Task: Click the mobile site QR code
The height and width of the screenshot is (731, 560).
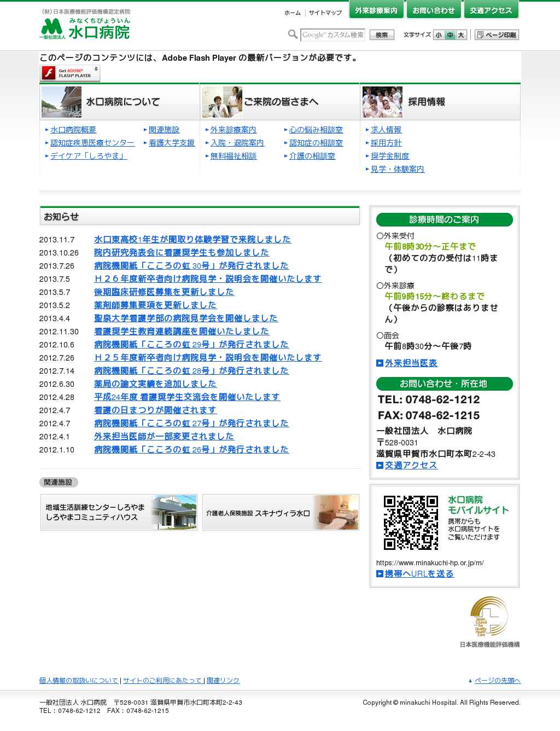Action: [x=411, y=523]
